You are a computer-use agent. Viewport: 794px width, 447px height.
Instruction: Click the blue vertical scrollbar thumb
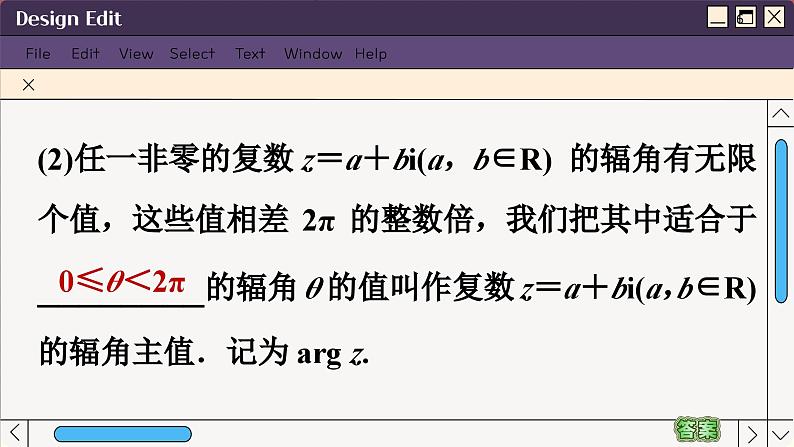781,221
